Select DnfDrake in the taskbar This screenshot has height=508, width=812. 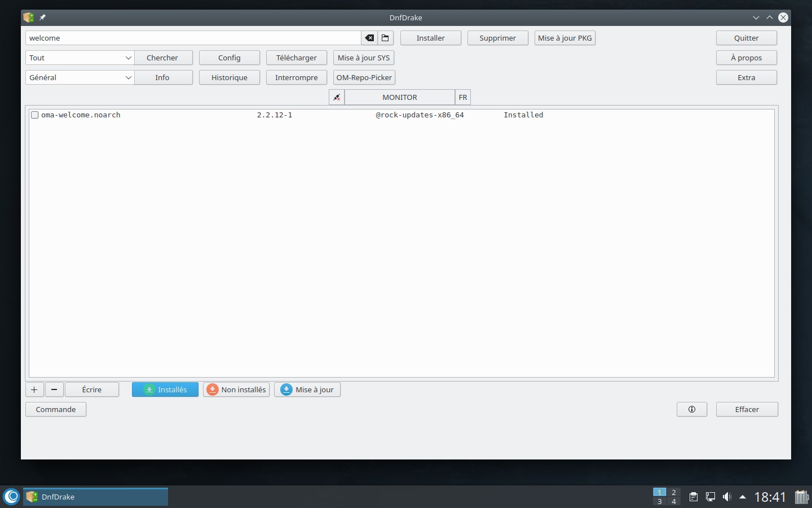[x=95, y=497]
